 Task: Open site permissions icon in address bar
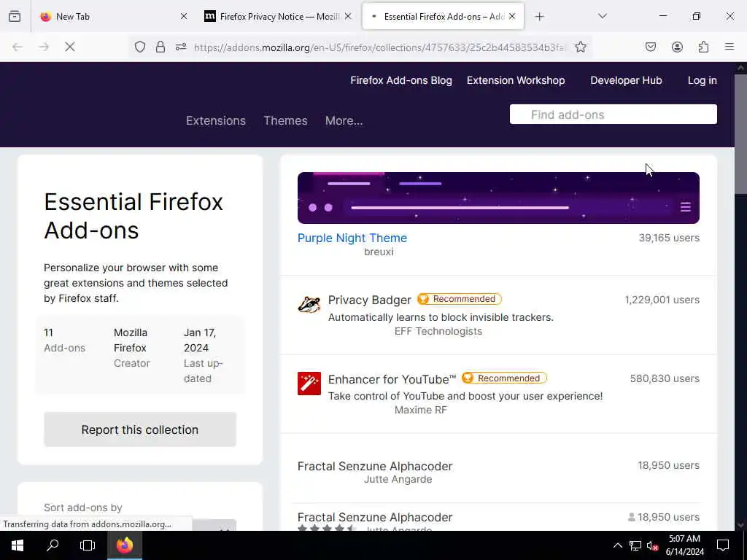(181, 47)
